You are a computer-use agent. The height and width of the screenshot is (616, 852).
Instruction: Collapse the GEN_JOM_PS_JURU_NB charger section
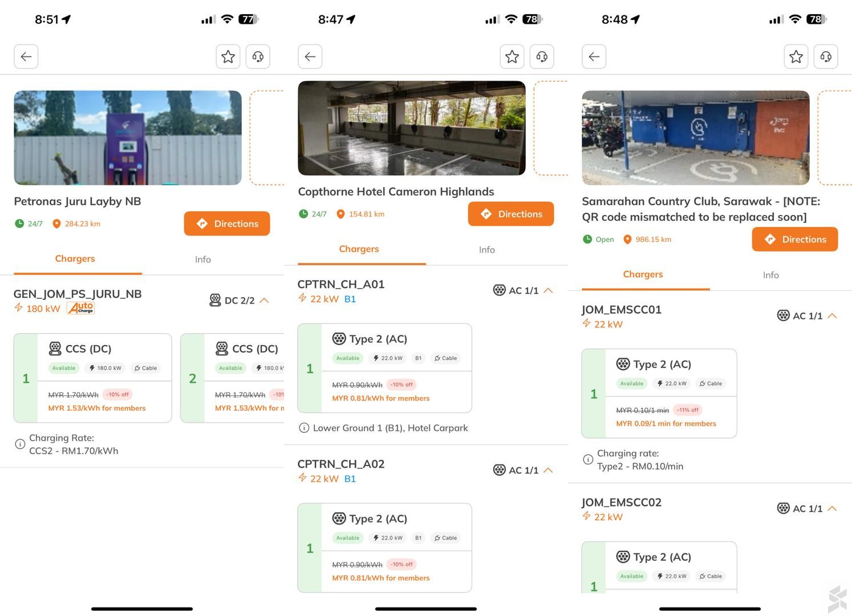click(264, 301)
